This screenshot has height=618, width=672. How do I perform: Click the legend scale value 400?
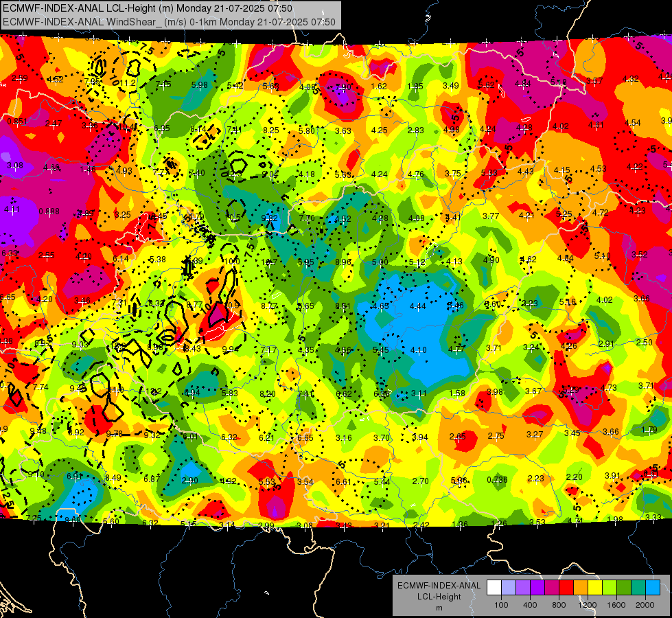pos(530,605)
